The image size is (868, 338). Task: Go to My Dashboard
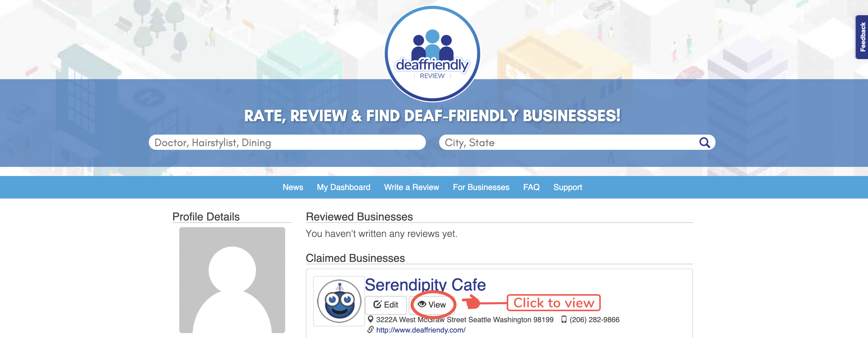click(343, 187)
